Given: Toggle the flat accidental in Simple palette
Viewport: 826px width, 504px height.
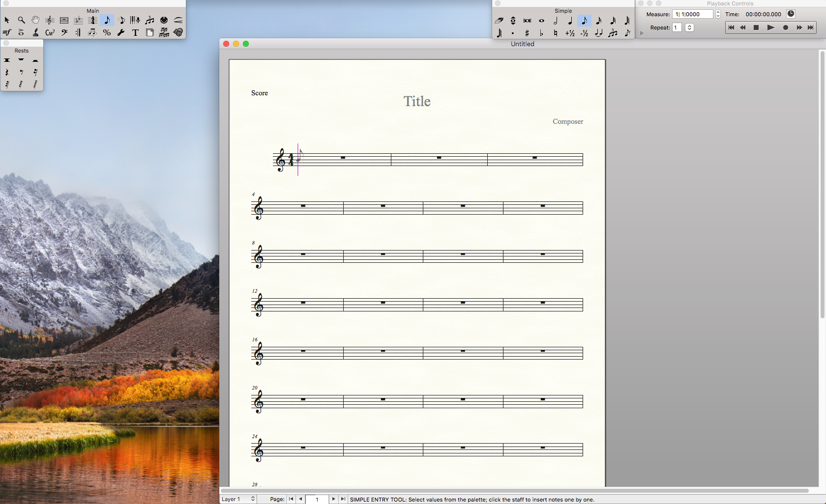Looking at the screenshot, I should (x=541, y=33).
